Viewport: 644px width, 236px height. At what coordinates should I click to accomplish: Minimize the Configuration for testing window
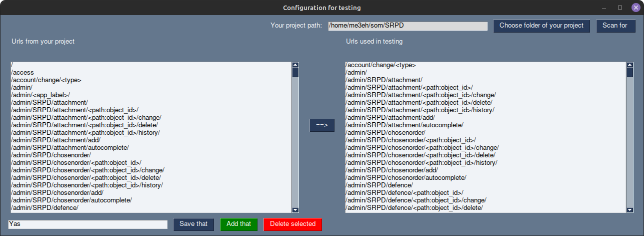(x=604, y=8)
